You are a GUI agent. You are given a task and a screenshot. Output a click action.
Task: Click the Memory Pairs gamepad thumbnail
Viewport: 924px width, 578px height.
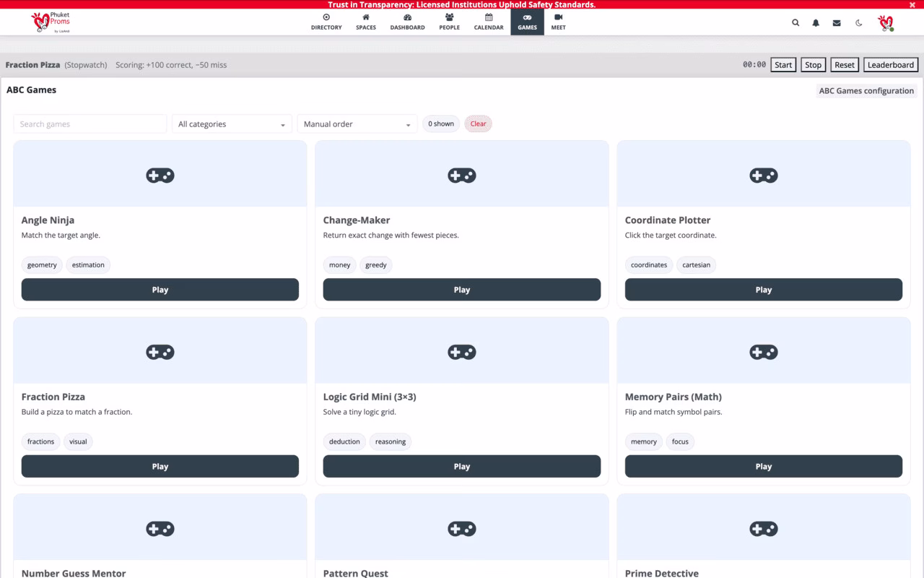point(764,352)
